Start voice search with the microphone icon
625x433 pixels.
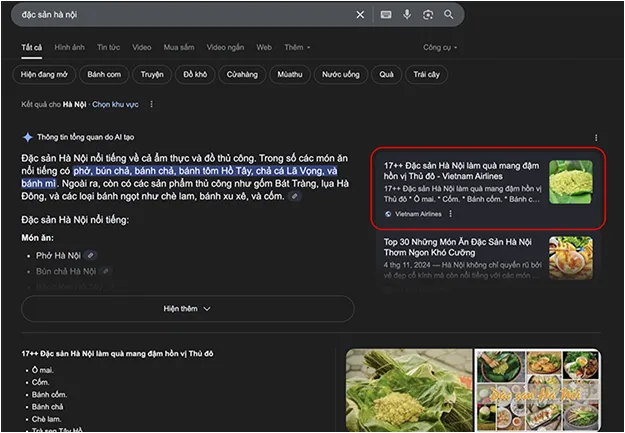[x=407, y=15]
